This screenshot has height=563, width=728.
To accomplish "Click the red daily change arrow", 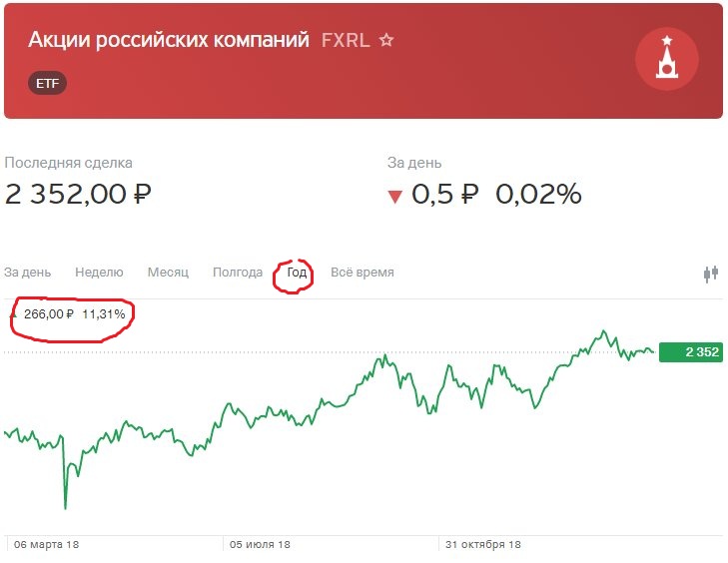I will [395, 197].
